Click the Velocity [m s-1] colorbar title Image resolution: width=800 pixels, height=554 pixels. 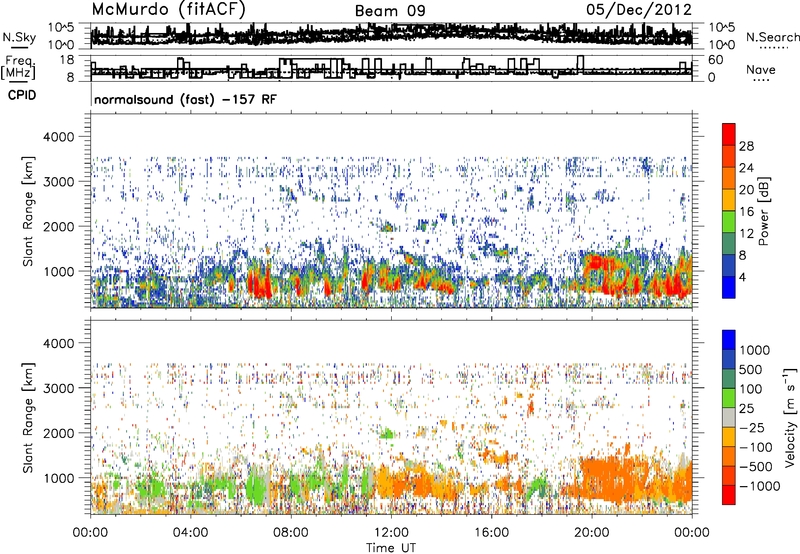pos(790,417)
